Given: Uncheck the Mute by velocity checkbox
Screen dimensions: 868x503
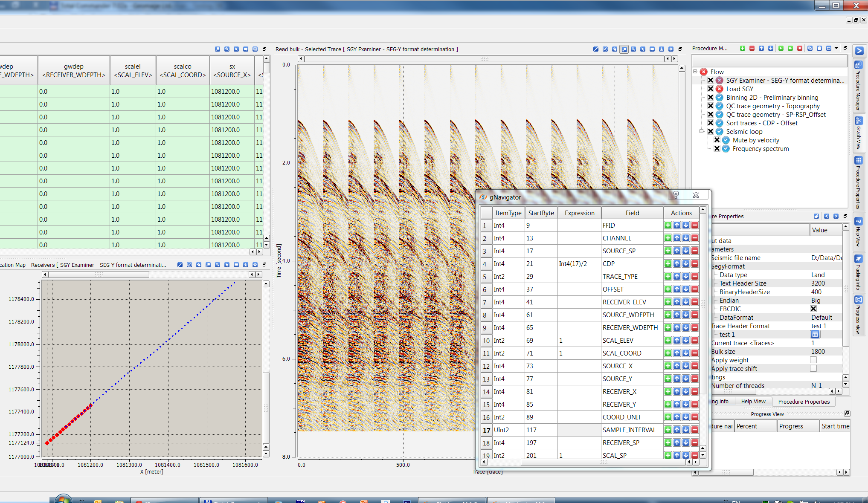Looking at the screenshot, I should [x=717, y=140].
